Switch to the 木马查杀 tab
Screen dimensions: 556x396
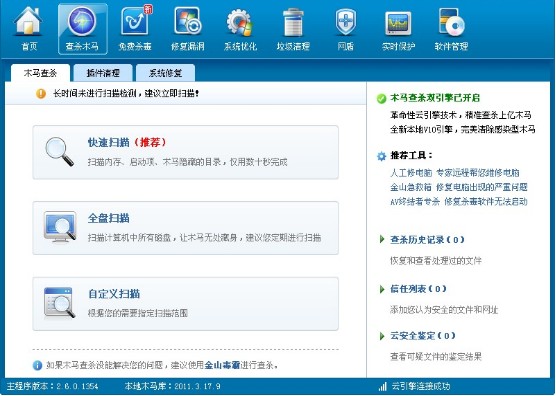click(40, 73)
